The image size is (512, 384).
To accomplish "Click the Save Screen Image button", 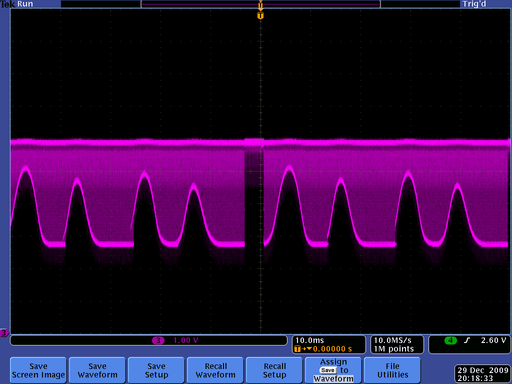I will (x=38, y=370).
